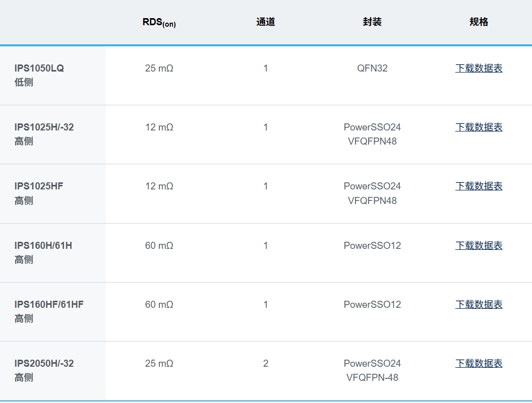Click the RDS(on) column header

(159, 22)
